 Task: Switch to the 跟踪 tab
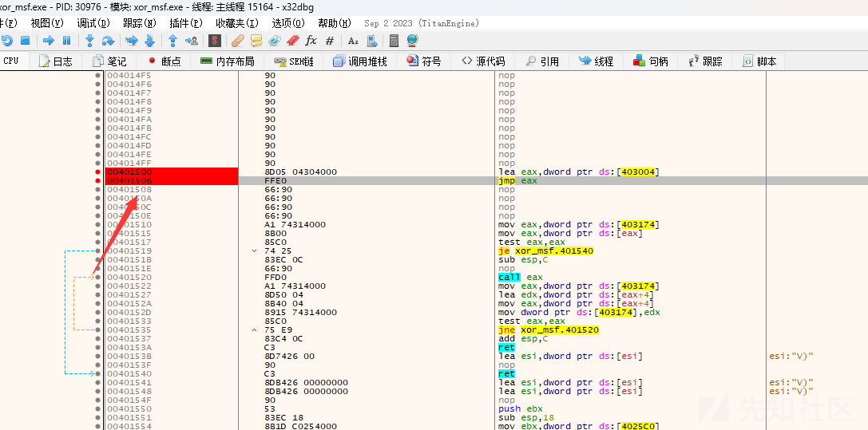click(704, 61)
